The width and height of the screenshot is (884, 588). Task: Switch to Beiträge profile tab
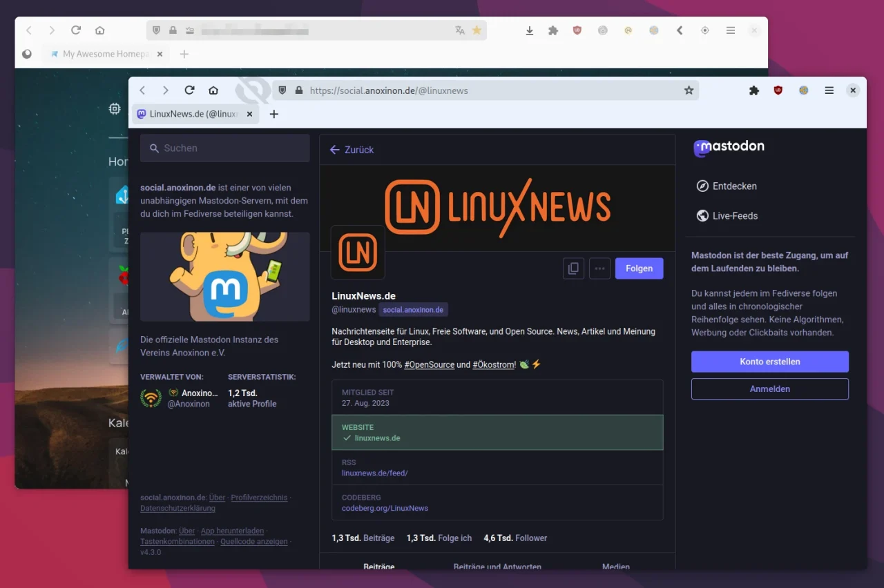pyautogui.click(x=379, y=567)
